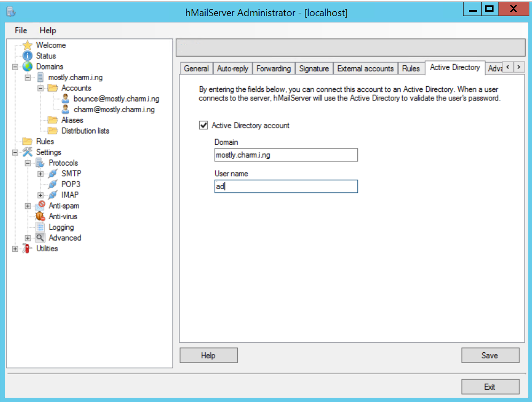The height and width of the screenshot is (402, 532).
Task: Expand the IMAP node
Action: point(41,195)
